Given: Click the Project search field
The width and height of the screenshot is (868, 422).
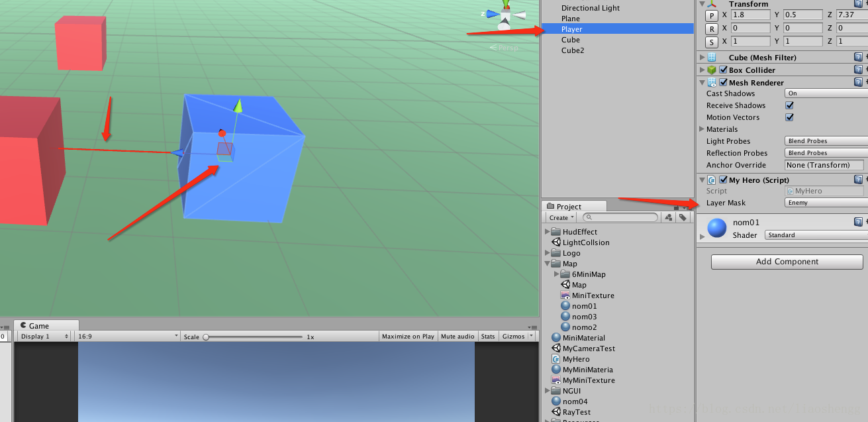Looking at the screenshot, I should pos(620,217).
